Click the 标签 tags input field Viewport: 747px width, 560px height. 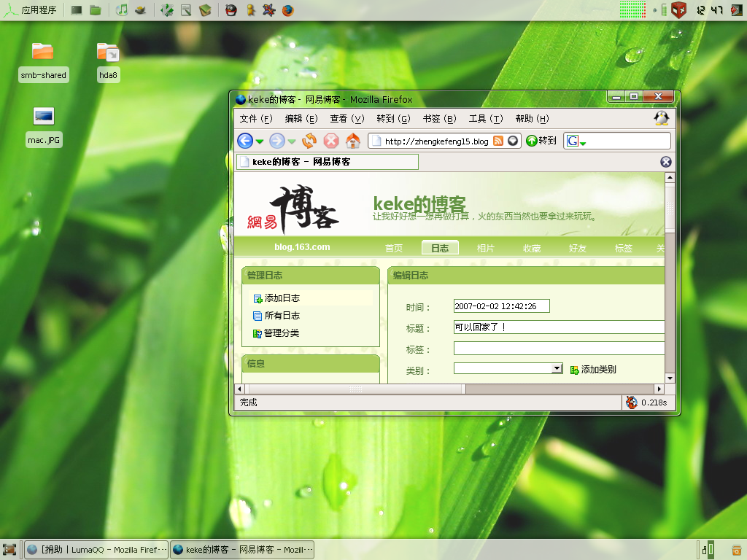(x=559, y=349)
